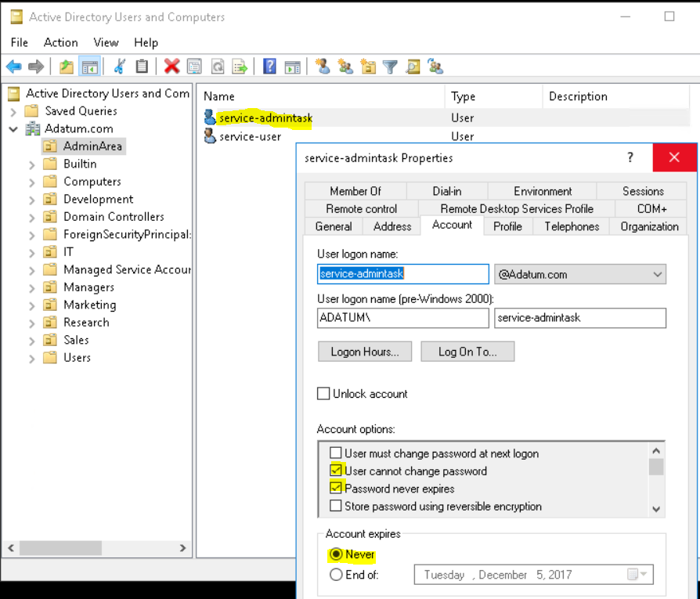Expand the Users container
Screen dimensions: 700x599
tap(31, 359)
